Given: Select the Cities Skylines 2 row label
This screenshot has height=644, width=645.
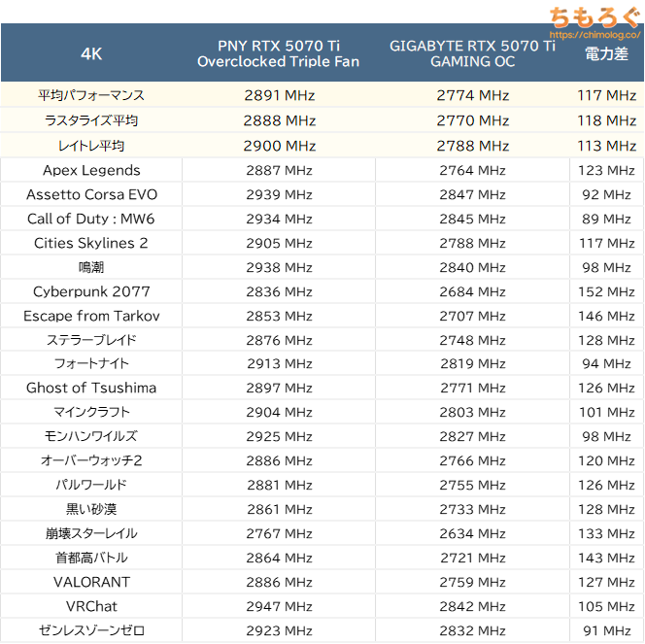Looking at the screenshot, I should click(91, 243).
